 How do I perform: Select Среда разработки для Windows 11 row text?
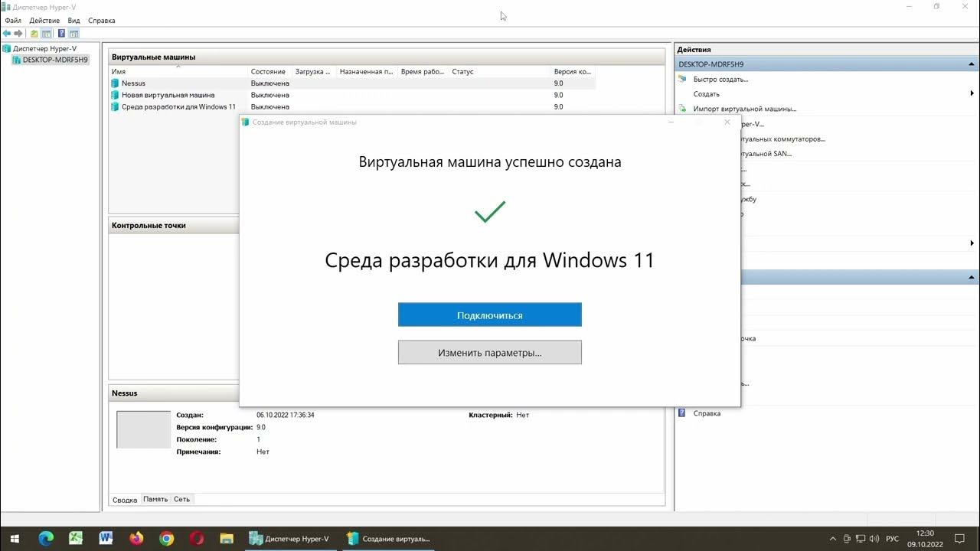tap(178, 107)
